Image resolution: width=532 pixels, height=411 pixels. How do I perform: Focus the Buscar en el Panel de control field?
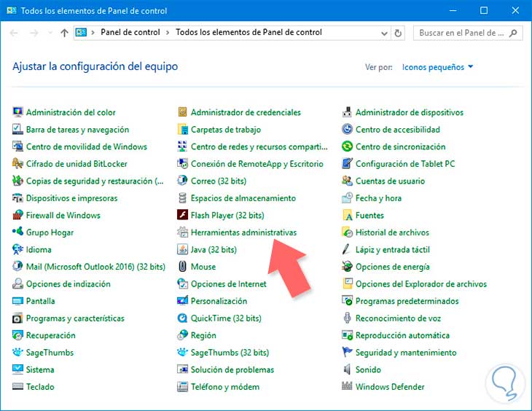(x=468, y=33)
